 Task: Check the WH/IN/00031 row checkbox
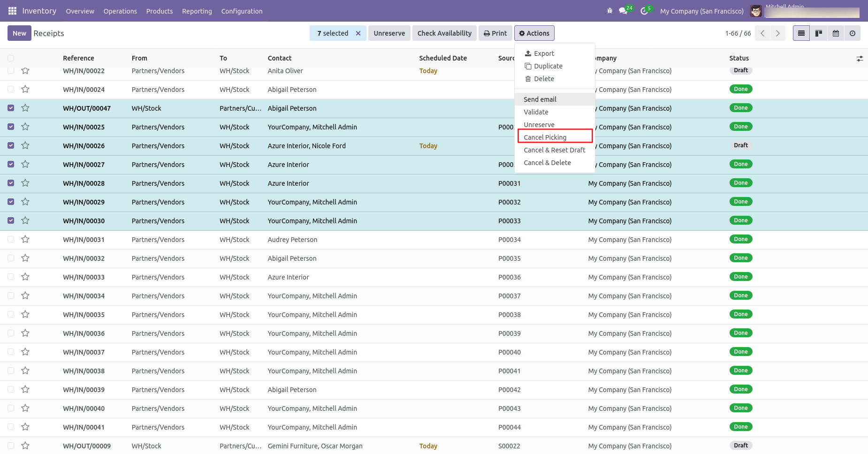[11, 239]
